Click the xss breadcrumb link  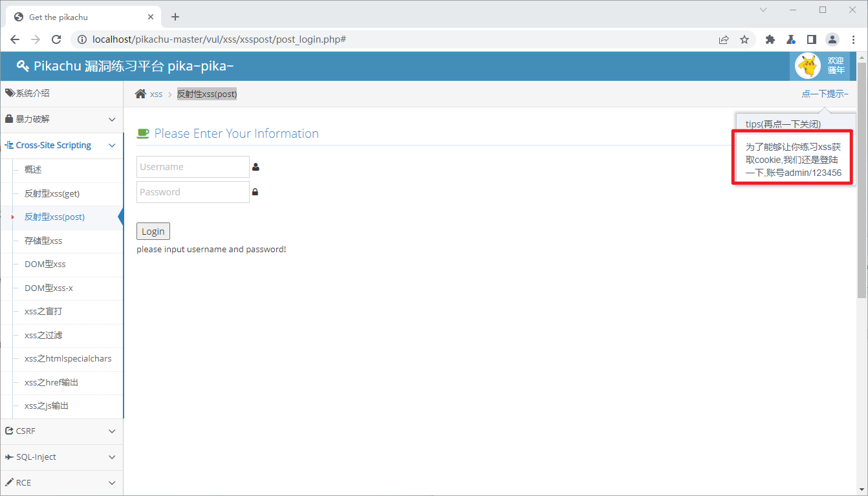156,94
